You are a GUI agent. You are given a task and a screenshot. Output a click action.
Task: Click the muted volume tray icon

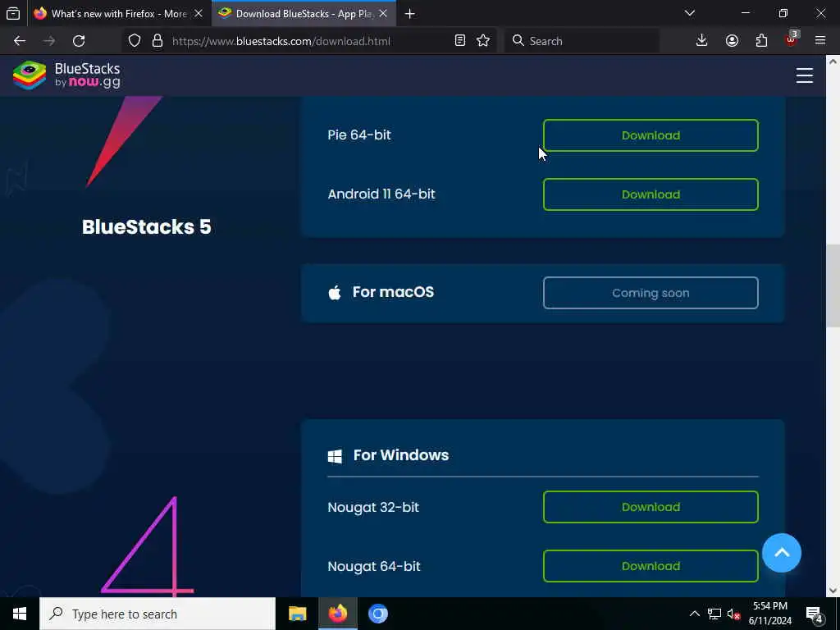[x=733, y=614]
